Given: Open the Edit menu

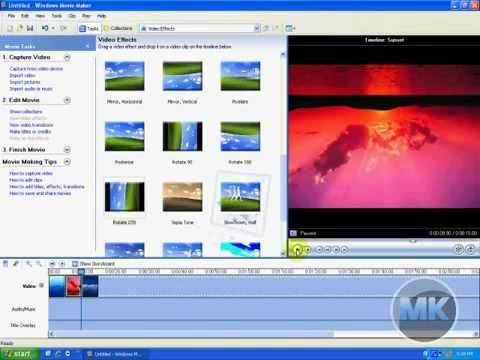Looking at the screenshot, I should point(25,16).
